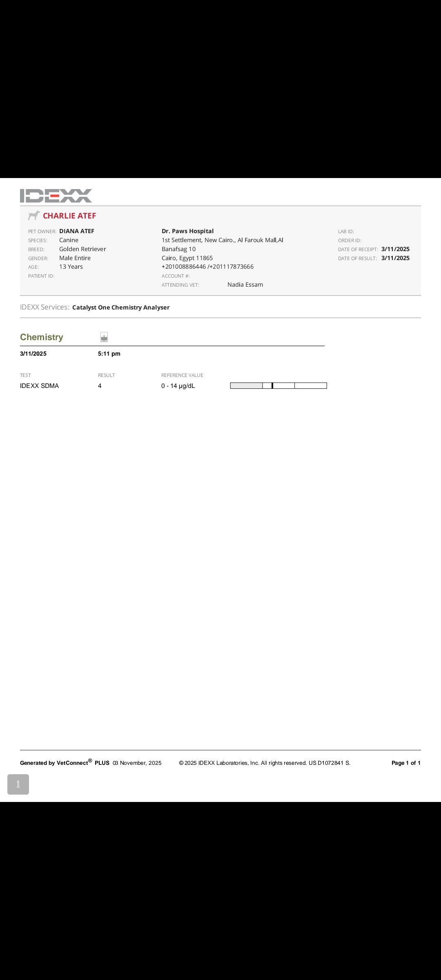Viewport: 441px width, 980px height.
Task: Click the pet owner name DIANA ATEF
Action: (77, 231)
